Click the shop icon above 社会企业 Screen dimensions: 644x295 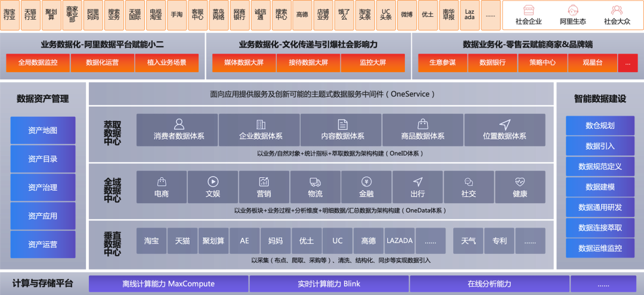coord(528,10)
